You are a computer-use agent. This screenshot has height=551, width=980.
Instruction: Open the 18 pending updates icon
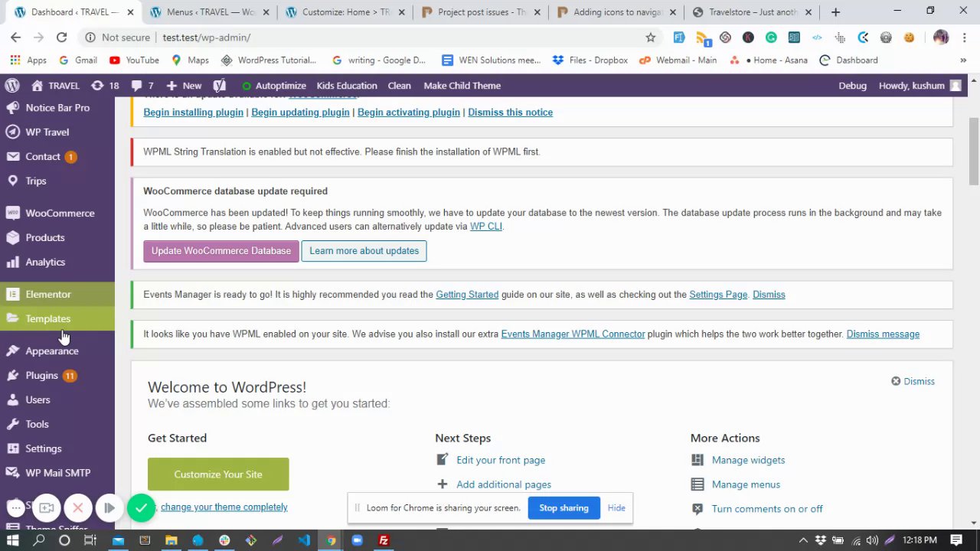click(105, 86)
